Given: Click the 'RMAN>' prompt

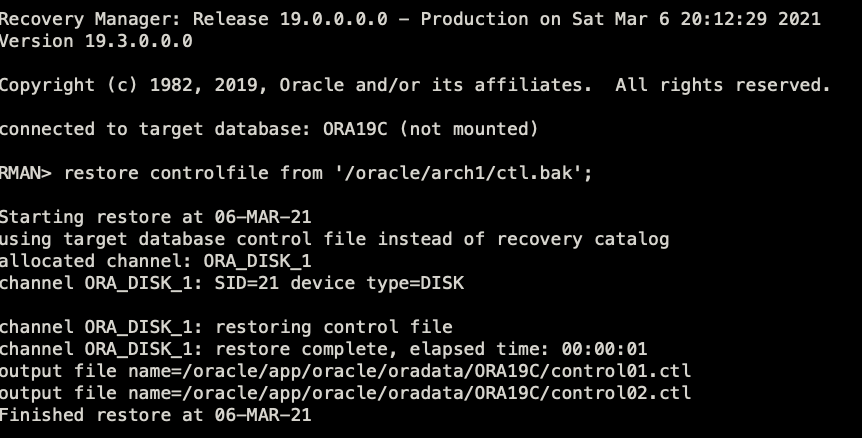Looking at the screenshot, I should [x=27, y=173].
